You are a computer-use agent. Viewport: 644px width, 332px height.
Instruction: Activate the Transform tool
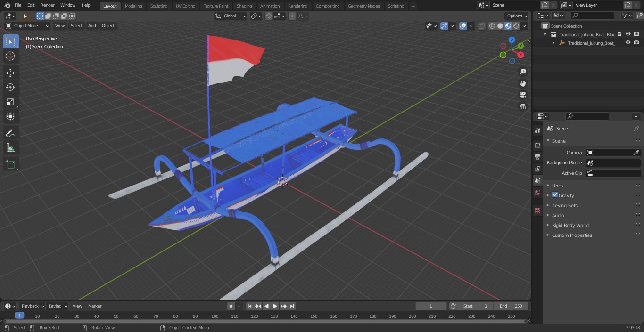point(10,116)
